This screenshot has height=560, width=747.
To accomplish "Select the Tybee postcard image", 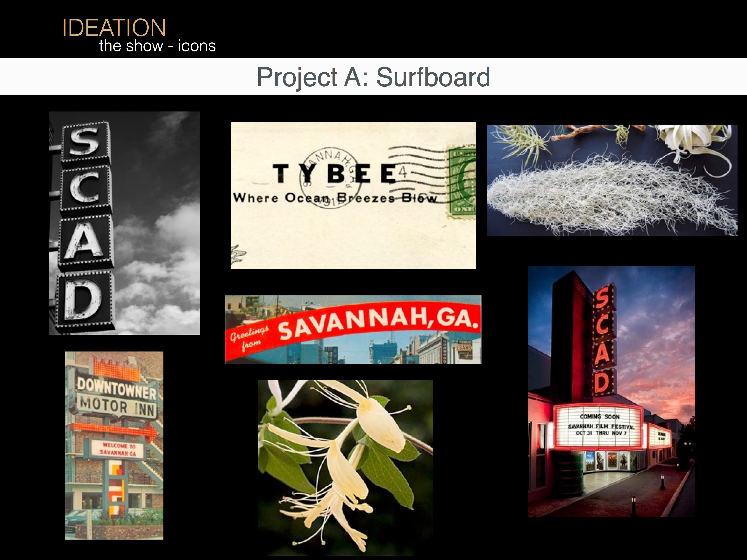I will [x=353, y=195].
